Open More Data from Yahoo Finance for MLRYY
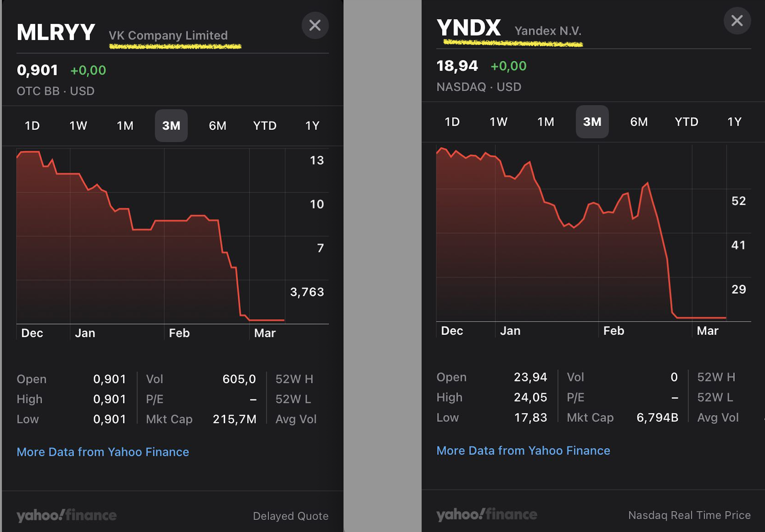This screenshot has width=765, height=532. pos(103,452)
